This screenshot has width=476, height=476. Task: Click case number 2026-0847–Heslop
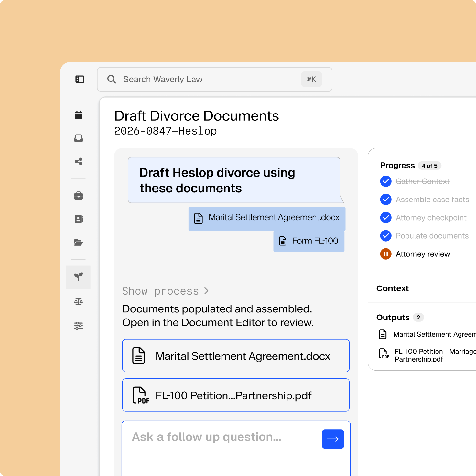tap(166, 131)
